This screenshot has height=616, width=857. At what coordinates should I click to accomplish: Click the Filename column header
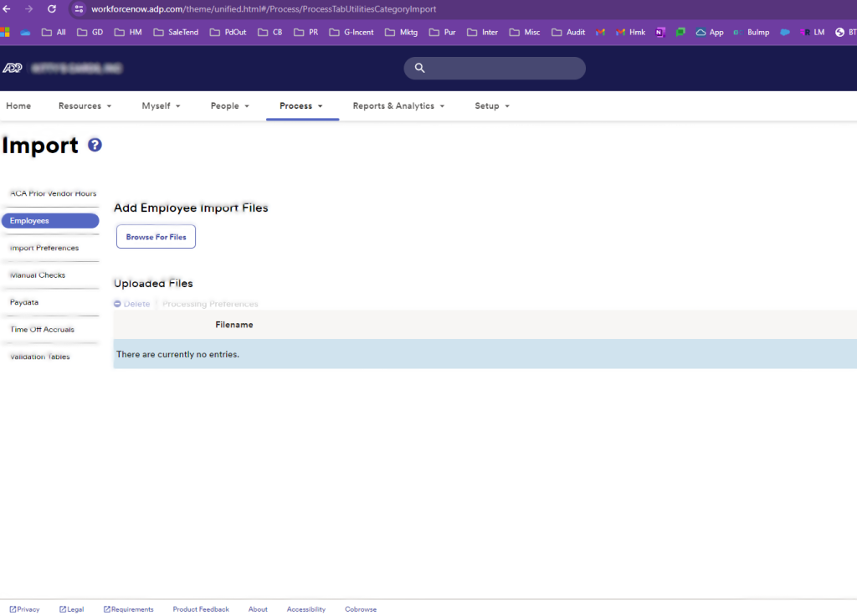click(x=234, y=325)
